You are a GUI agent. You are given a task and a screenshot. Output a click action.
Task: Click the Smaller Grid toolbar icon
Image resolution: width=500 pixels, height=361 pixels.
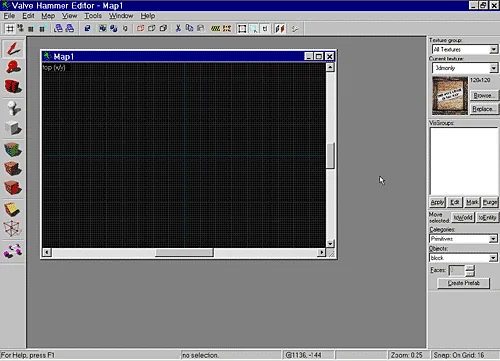click(x=31, y=29)
